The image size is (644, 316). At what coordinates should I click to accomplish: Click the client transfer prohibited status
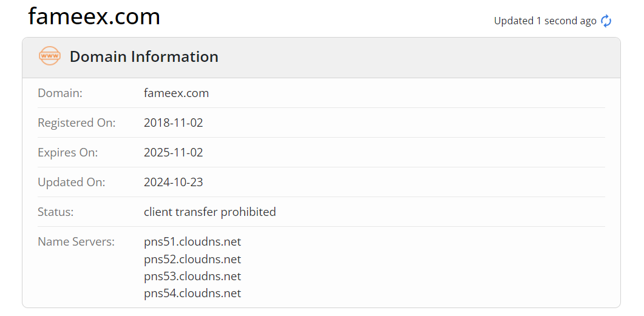209,212
